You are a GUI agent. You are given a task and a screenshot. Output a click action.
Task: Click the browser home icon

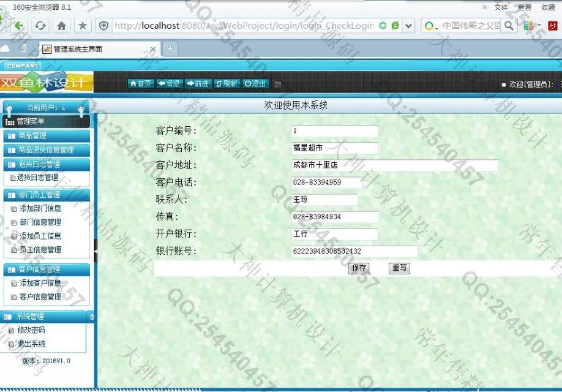[x=61, y=26]
